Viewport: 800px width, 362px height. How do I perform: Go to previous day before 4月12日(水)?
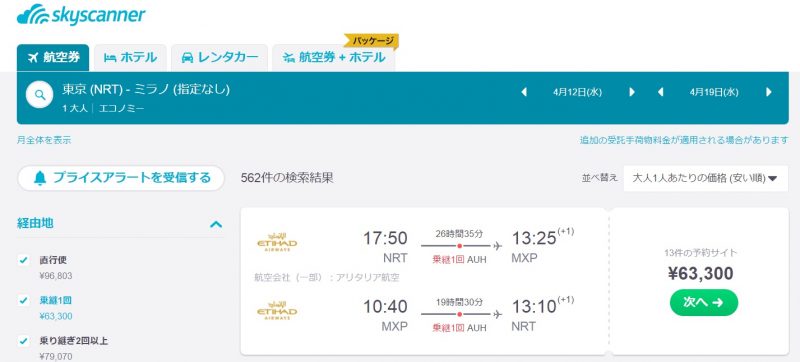pos(523,92)
